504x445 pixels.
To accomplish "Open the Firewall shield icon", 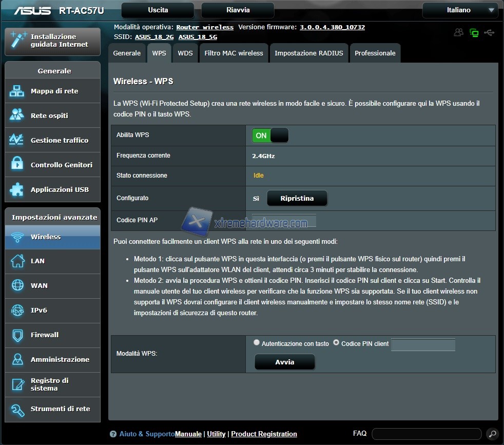I will tap(17, 335).
